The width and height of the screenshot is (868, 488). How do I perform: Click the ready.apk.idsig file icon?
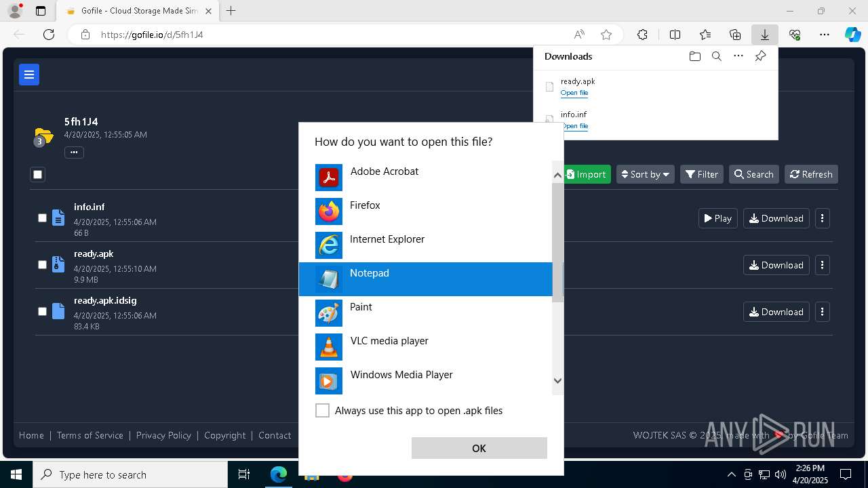[58, 312]
